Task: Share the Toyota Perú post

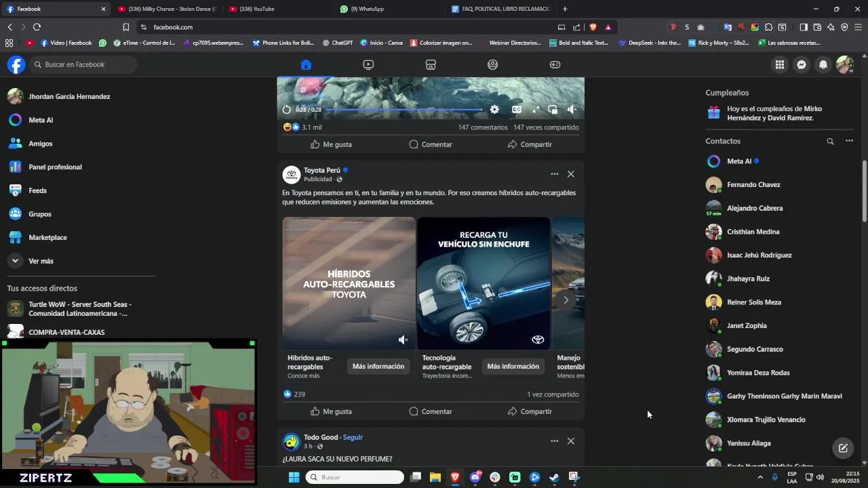Action: (x=530, y=411)
